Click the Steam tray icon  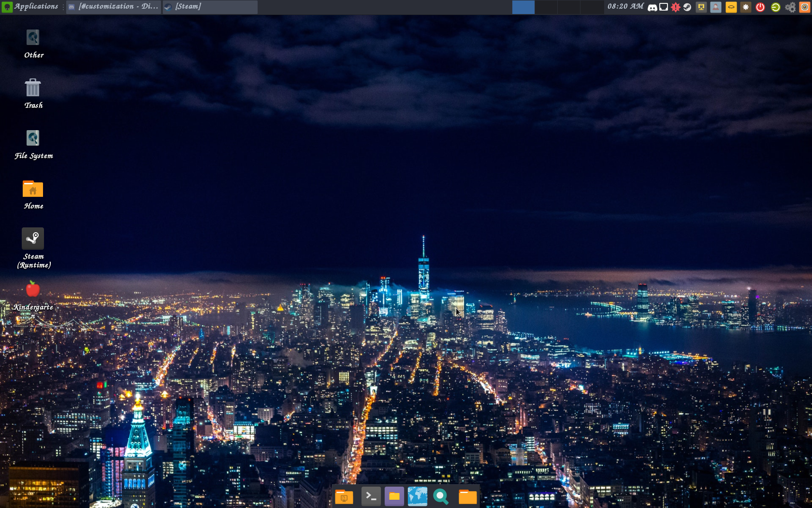(x=687, y=7)
